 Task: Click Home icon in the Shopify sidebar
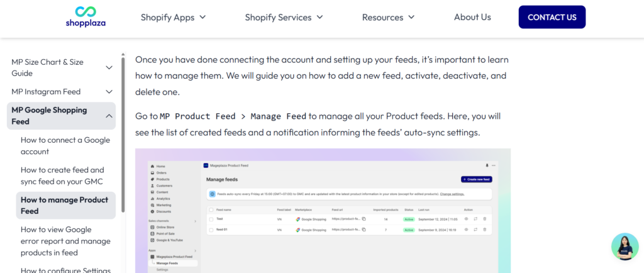[x=152, y=166]
